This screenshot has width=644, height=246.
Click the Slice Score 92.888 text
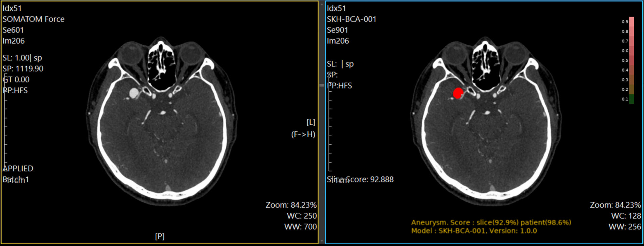coord(360,180)
